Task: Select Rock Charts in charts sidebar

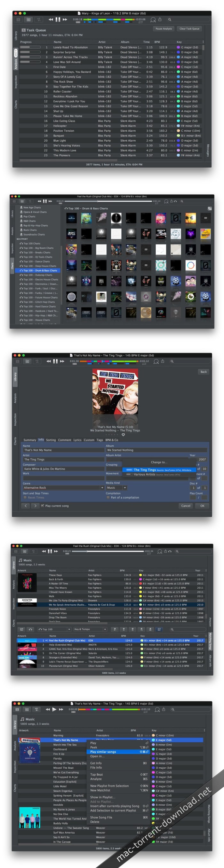Action: click(x=30, y=230)
